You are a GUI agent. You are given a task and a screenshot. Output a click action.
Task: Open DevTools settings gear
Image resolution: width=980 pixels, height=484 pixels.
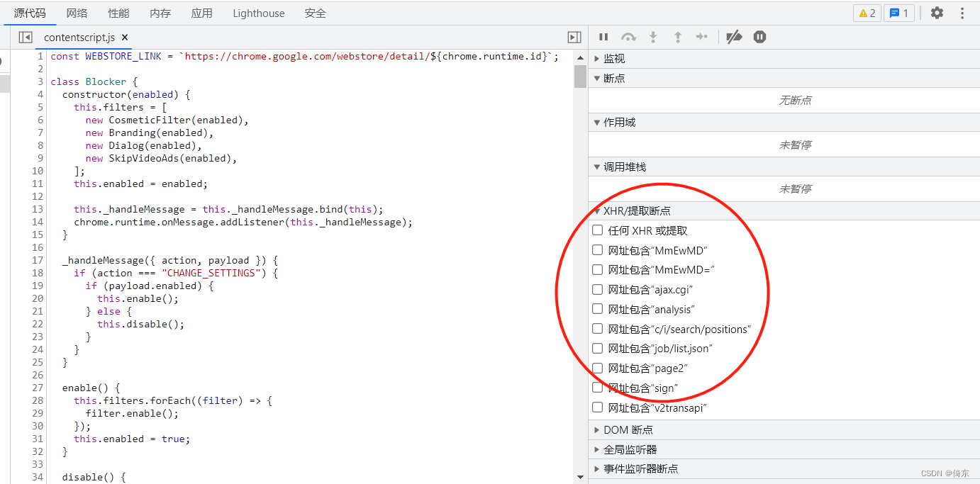click(937, 13)
